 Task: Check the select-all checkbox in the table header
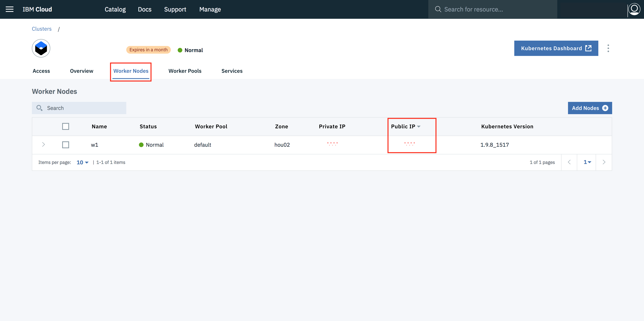(65, 127)
